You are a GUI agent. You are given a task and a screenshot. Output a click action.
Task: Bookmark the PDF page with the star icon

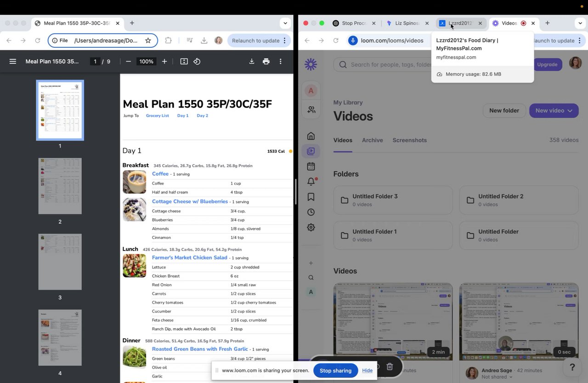148,40
